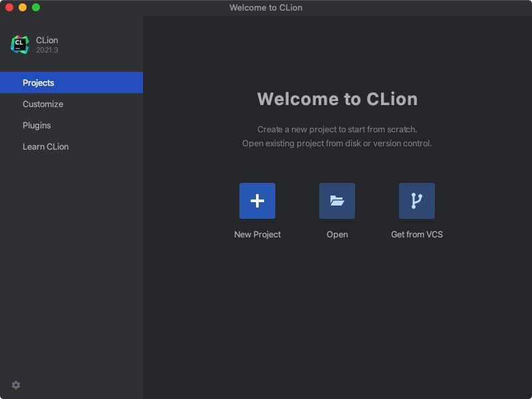Click the CLion product name in sidebar
The image size is (532, 399).
(47, 41)
